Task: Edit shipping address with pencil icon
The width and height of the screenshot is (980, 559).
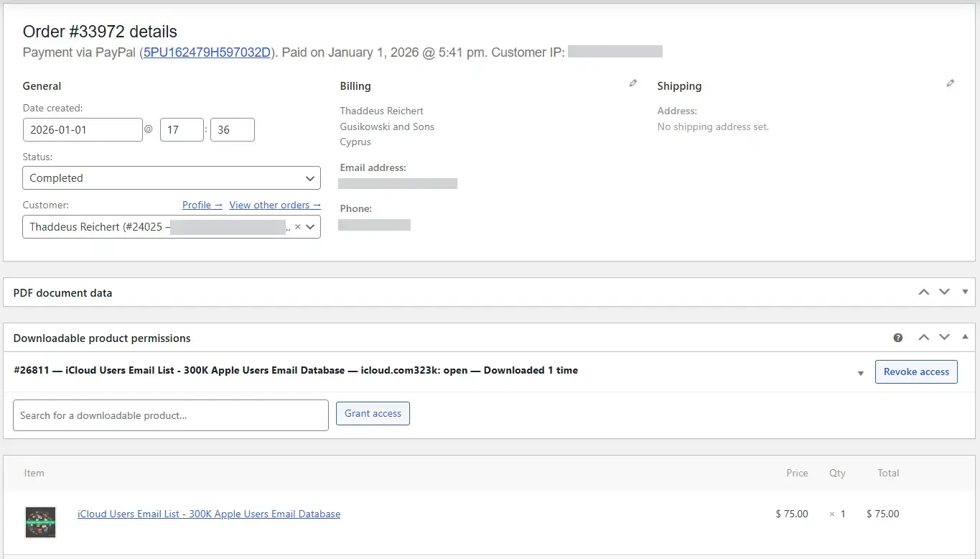Action: pyautogui.click(x=950, y=83)
